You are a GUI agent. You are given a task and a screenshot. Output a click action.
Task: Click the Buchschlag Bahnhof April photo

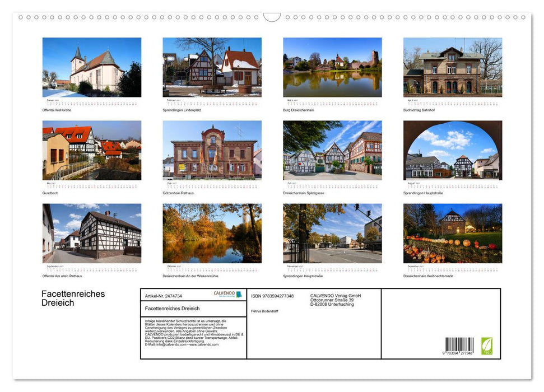coord(453,67)
